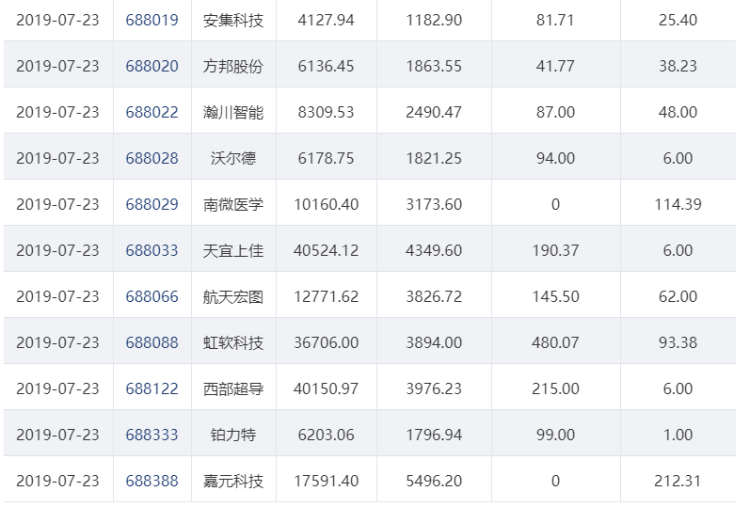Viewport: 750px width, 507px height.
Task: Select the 南微医学 name cell
Action: click(233, 205)
